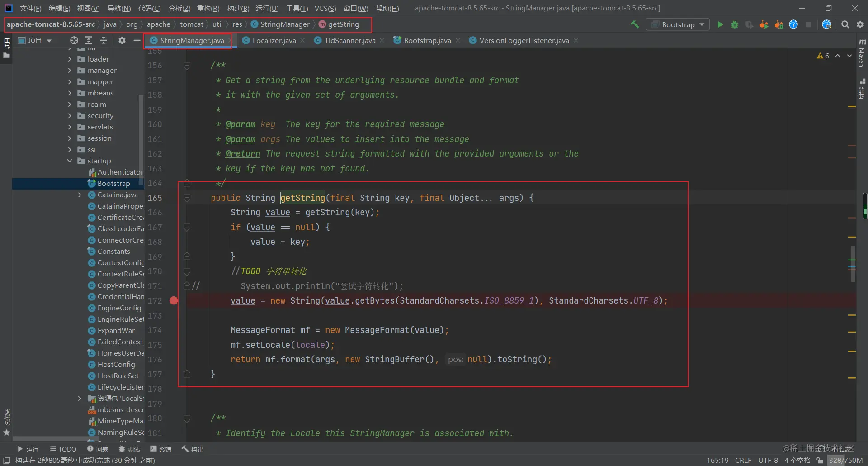Build project with the hammer icon
This screenshot has height=466, width=868.
pyautogui.click(x=635, y=24)
